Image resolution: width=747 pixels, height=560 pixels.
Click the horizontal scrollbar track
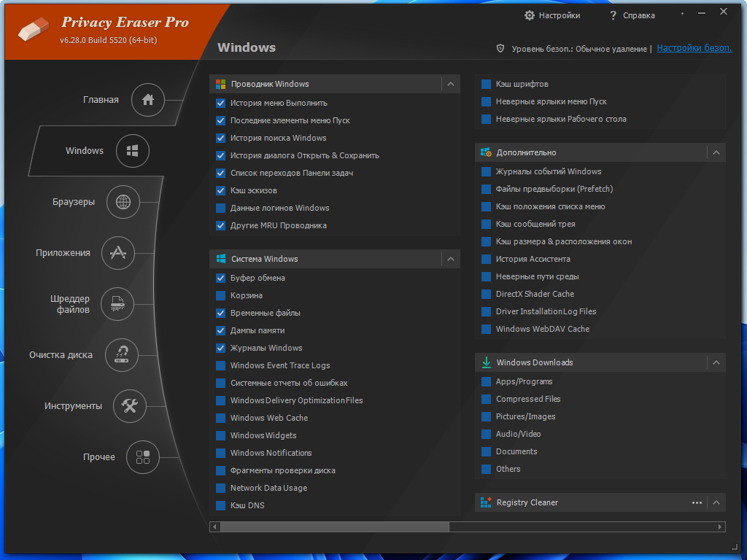coord(584,526)
